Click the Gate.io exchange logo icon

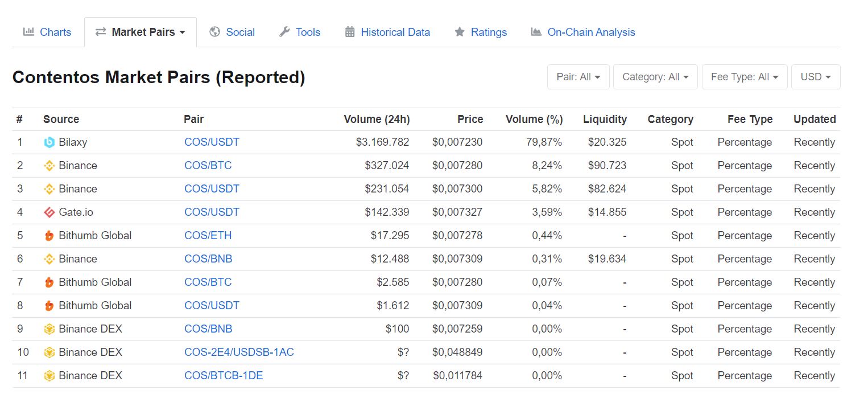point(49,212)
